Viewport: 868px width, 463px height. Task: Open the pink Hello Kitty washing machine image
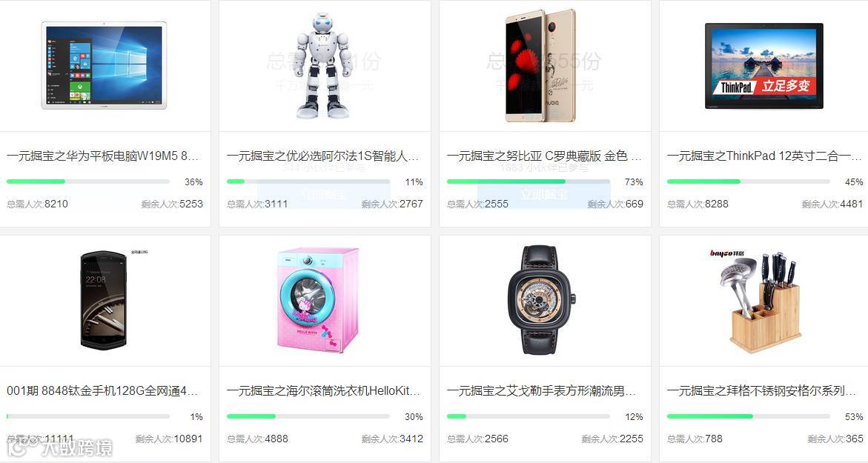tap(319, 299)
